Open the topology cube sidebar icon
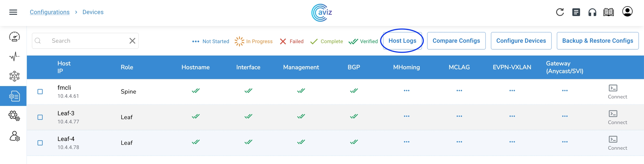The height and width of the screenshot is (164, 644). point(14,76)
